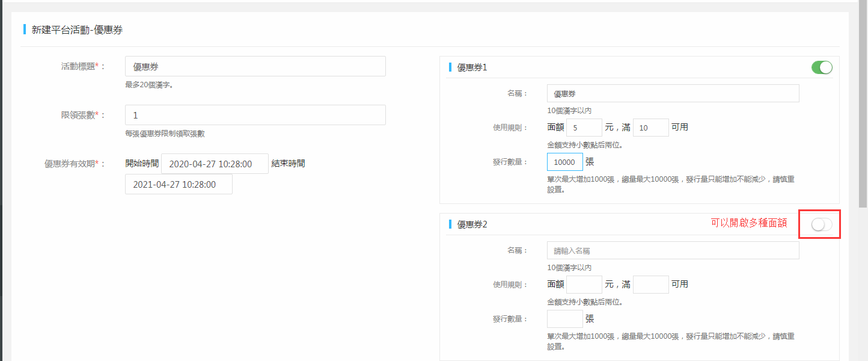Click the 優惠券有效期 label
868x361 pixels.
pyautogui.click(x=75, y=164)
